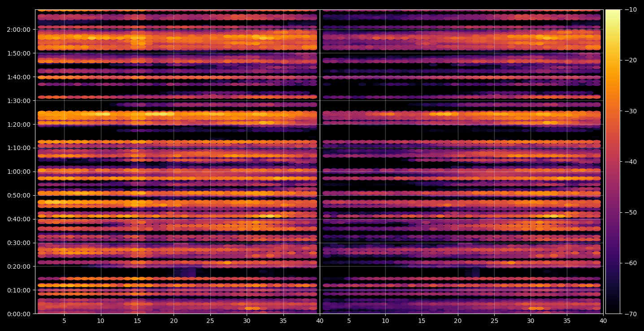644x331 pixels.
Task: Click the 1:20:00 time axis label
Action: (18, 125)
